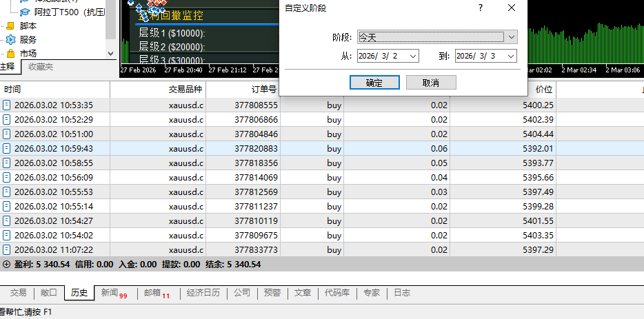Open the 从 date picker dropdown
Screen dimensions: 644x319
click(413, 56)
